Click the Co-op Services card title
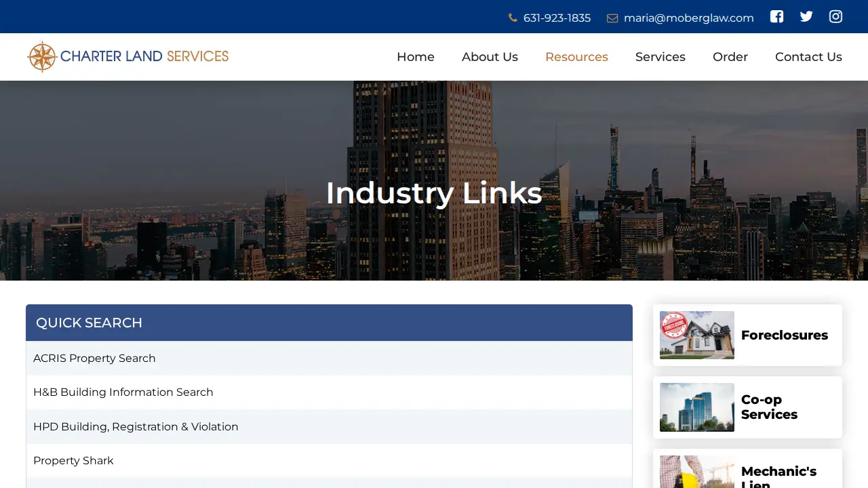 pyautogui.click(x=769, y=407)
